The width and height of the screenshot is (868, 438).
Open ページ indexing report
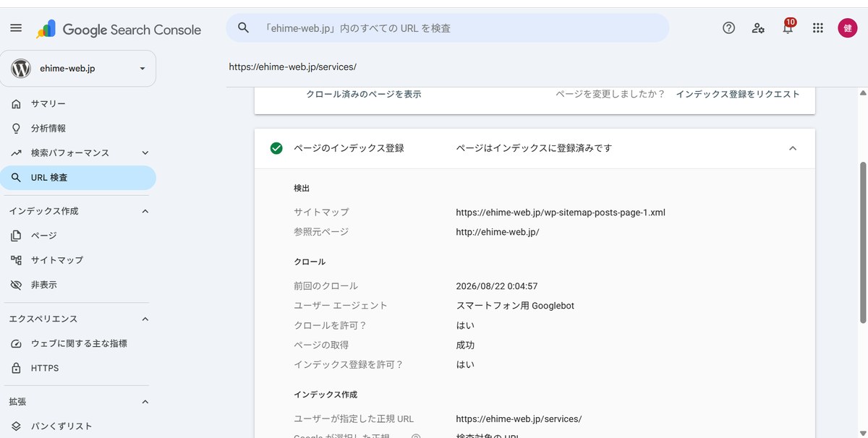[44, 236]
